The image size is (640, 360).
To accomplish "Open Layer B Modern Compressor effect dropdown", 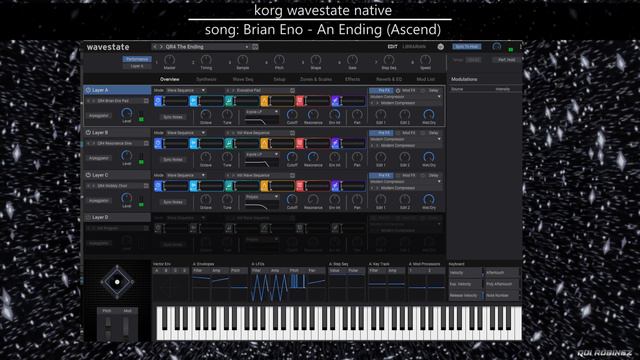I will pyautogui.click(x=406, y=140).
